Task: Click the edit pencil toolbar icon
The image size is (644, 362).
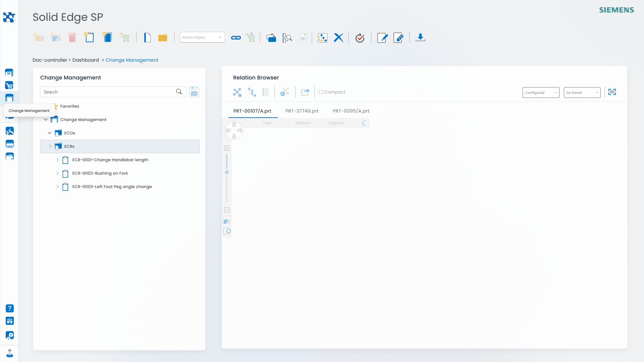Action: pos(383,38)
